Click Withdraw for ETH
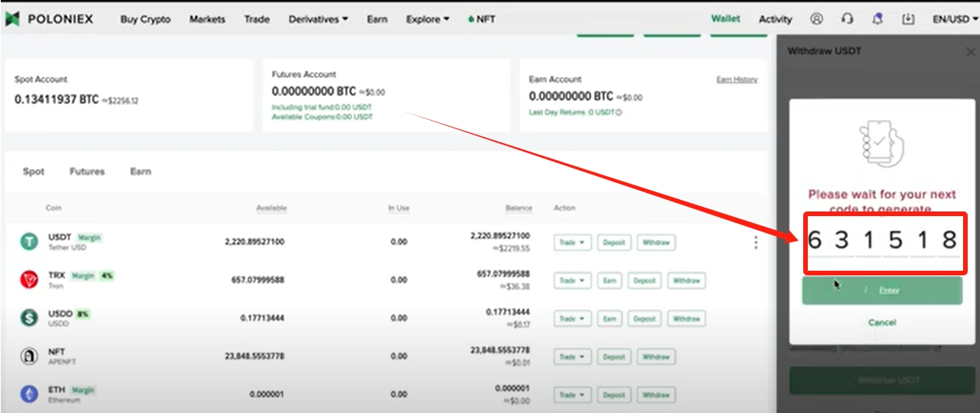This screenshot has height=413, width=980. coord(656,395)
